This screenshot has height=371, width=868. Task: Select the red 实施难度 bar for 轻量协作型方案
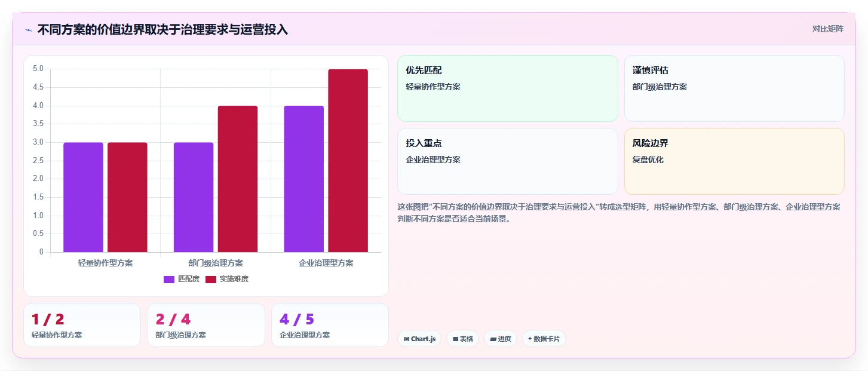[x=127, y=197]
